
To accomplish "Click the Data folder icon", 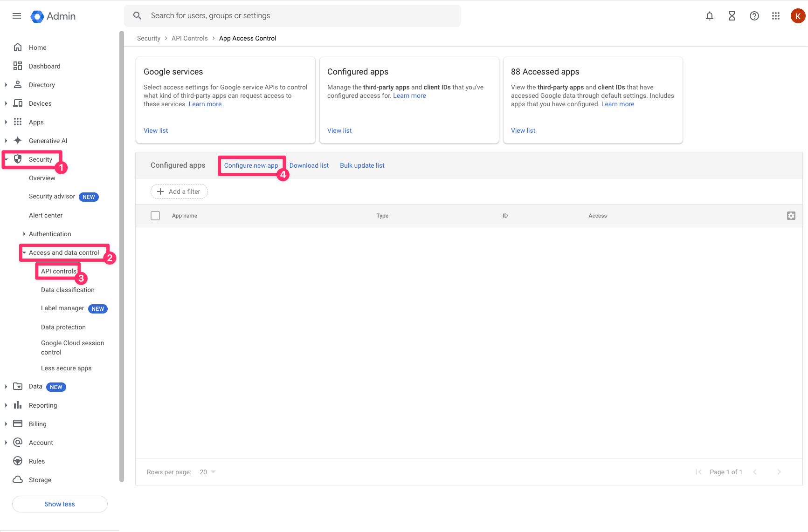I will click(x=18, y=386).
